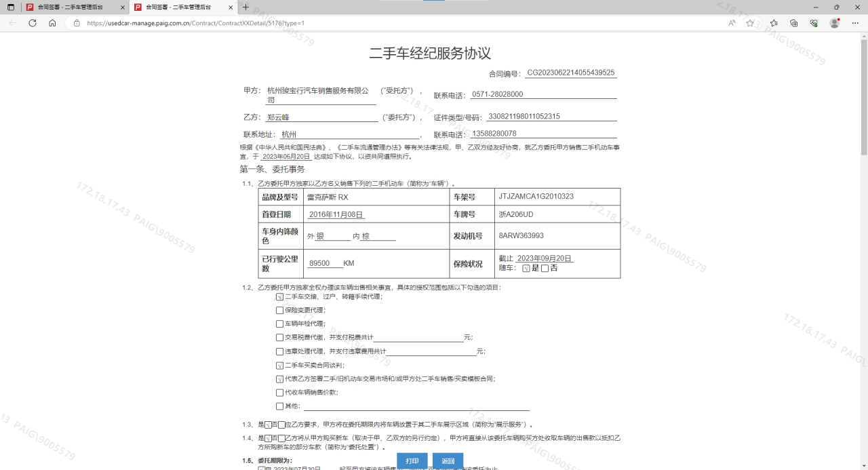Toggle the 随车 是 checkbox

pyautogui.click(x=526, y=268)
